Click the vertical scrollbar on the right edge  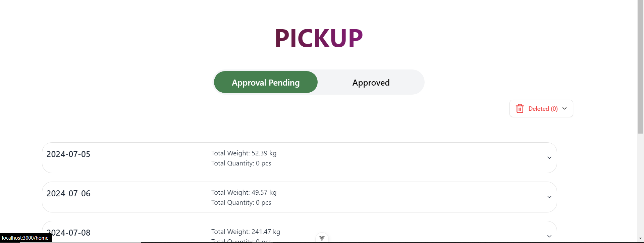tap(640, 67)
